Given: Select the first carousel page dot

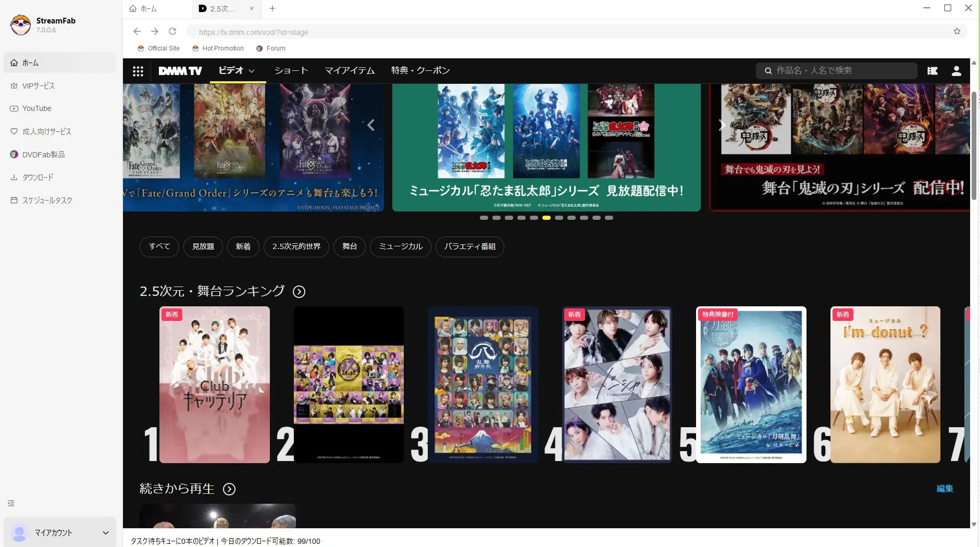Looking at the screenshot, I should click(x=484, y=218).
